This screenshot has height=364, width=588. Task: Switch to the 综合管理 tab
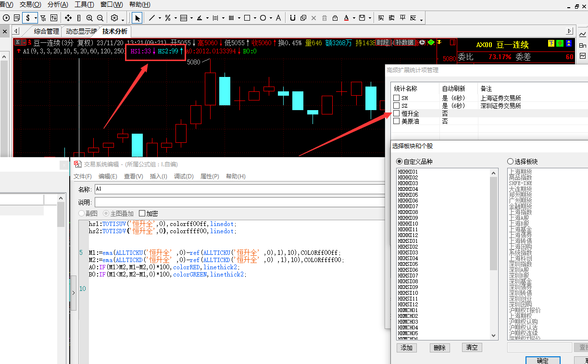point(47,31)
